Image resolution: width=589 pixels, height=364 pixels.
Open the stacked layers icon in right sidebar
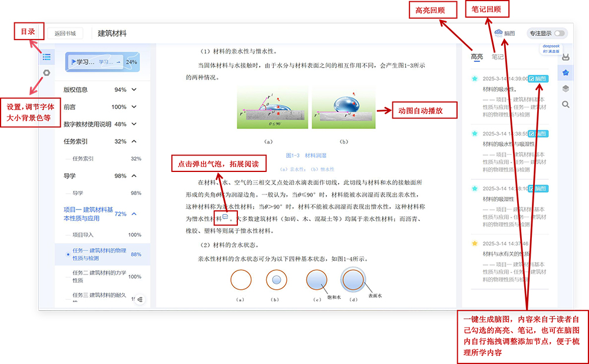[565, 89]
